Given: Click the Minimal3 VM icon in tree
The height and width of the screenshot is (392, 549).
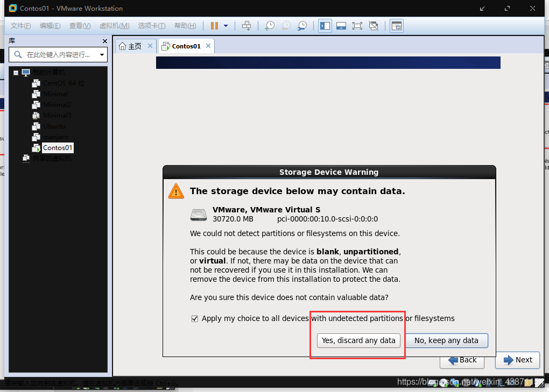Looking at the screenshot, I should point(36,116).
